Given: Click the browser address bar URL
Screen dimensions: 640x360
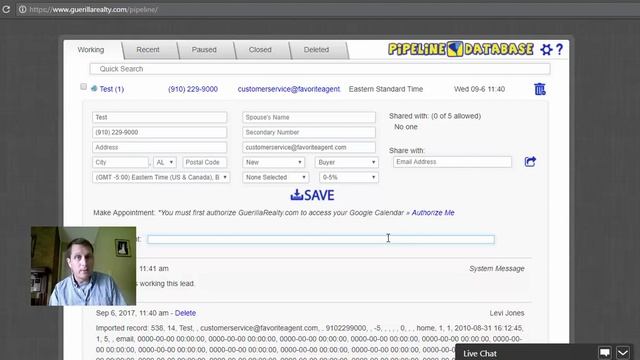Looking at the screenshot, I should click(x=93, y=9).
